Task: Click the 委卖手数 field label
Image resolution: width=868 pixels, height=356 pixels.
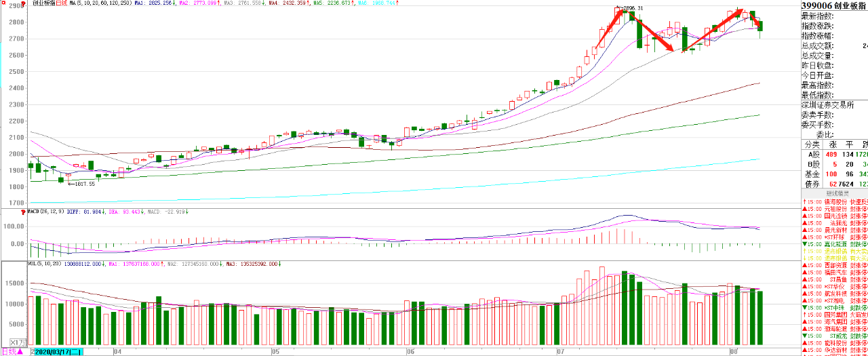Action: [818, 115]
